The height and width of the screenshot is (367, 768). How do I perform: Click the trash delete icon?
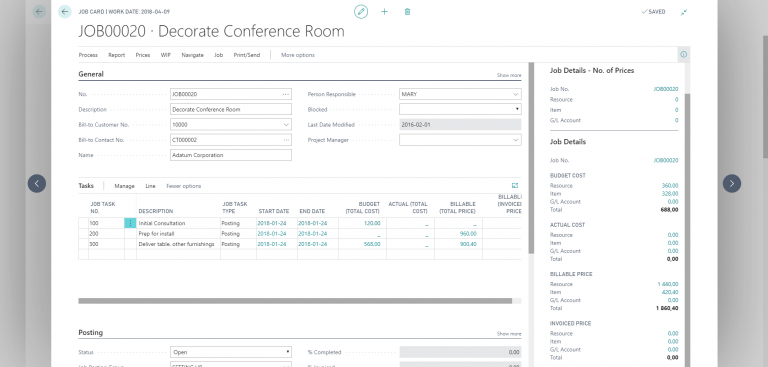408,12
